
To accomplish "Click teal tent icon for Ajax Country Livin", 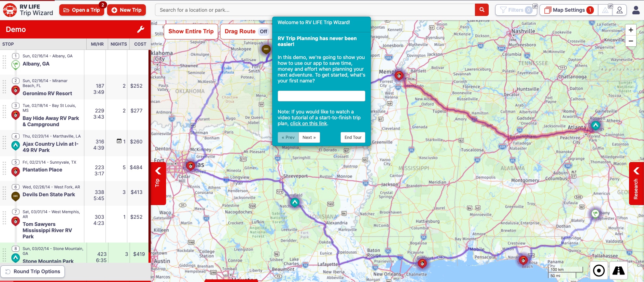I will coord(15,145).
